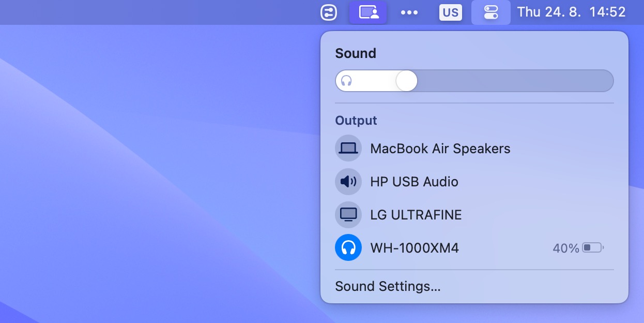Open Control Center from the menu bar

(x=491, y=12)
